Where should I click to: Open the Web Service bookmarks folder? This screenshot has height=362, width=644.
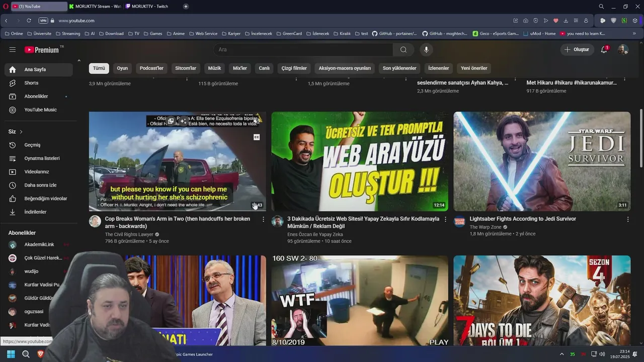(203, 34)
